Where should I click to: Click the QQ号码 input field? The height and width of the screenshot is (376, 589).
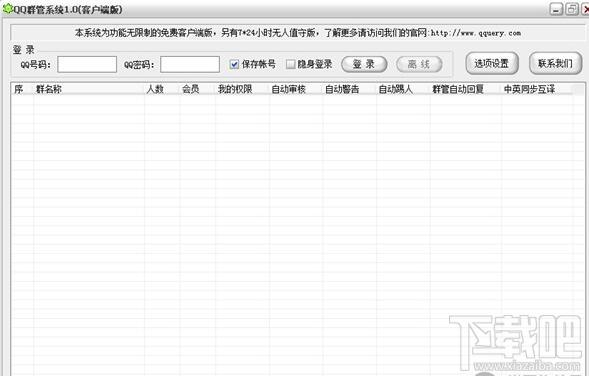87,64
